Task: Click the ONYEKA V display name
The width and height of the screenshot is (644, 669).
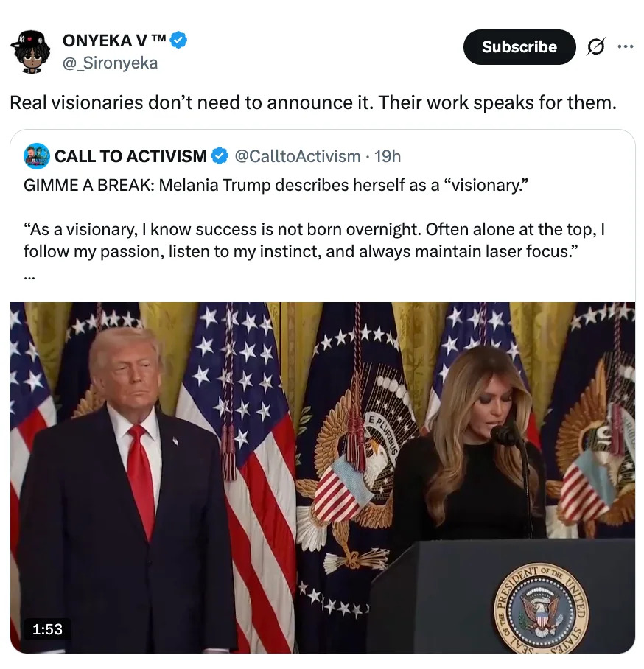Action: (x=114, y=41)
